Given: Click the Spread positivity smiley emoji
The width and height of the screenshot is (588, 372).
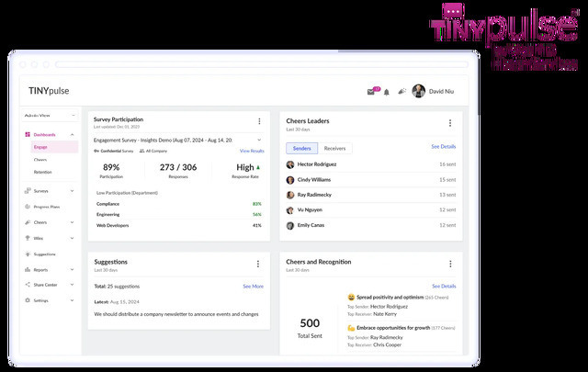Looking at the screenshot, I should [351, 297].
